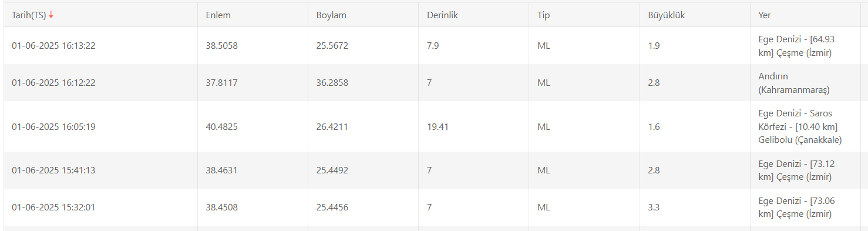The image size is (868, 231).
Task: Select latitude value 37.8117
Action: pyautogui.click(x=221, y=83)
